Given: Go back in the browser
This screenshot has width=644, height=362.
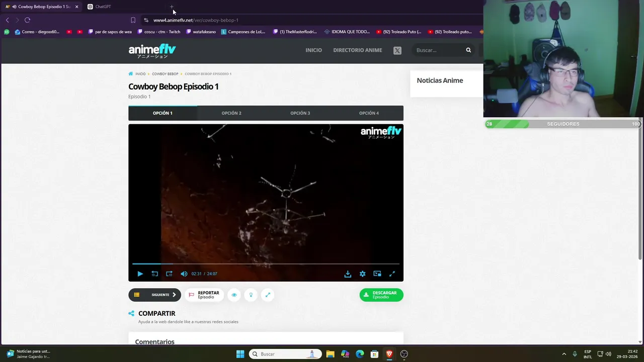Looking at the screenshot, I should click(x=7, y=20).
